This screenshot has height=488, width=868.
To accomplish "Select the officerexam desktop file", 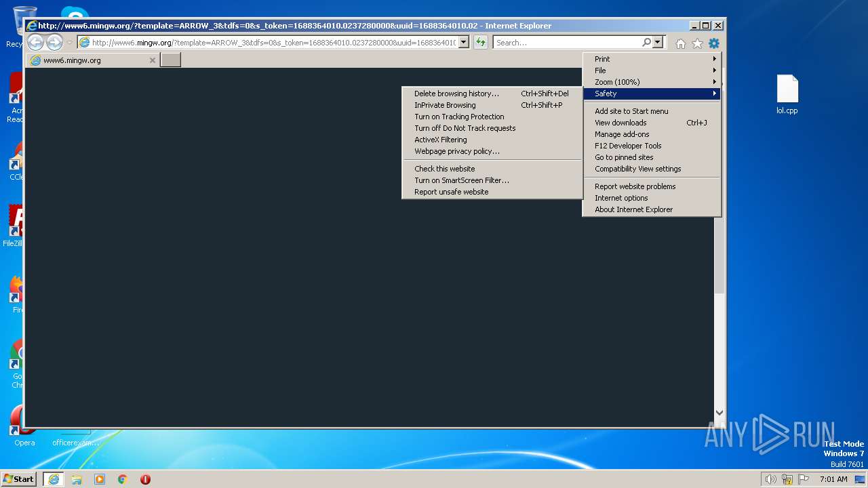I will click(75, 438).
